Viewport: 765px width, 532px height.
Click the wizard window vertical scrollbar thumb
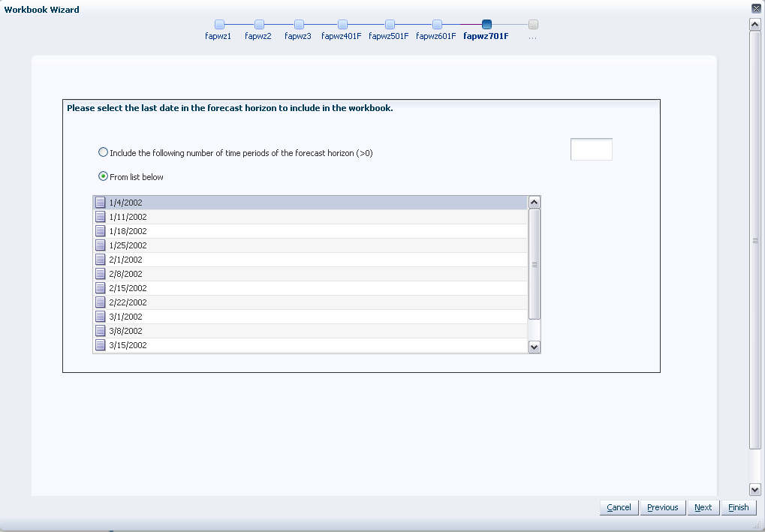coord(754,240)
